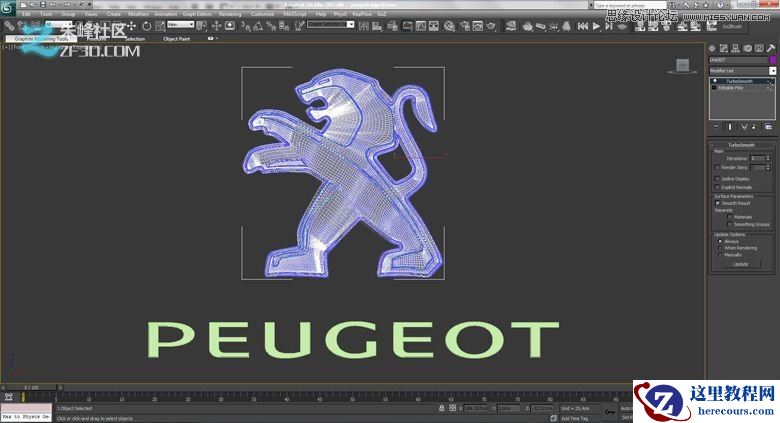Switch to Object Paint ribbon tab
The image size is (780, 423).
177,39
